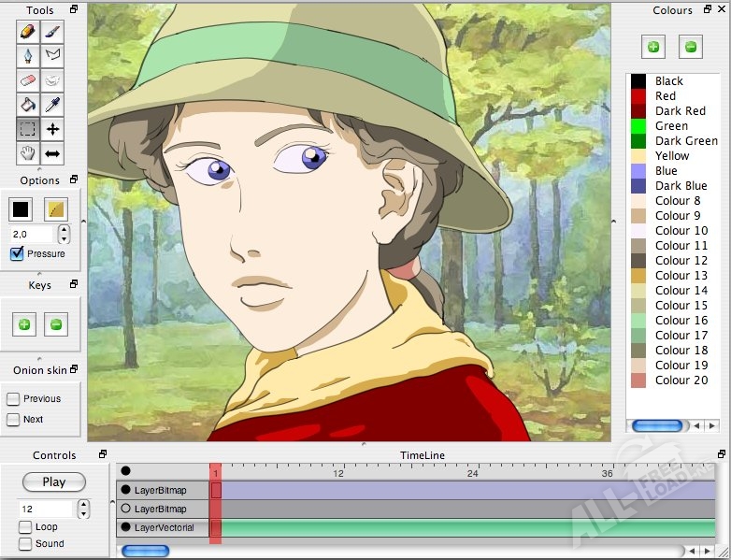Screen dimensions: 731x560
Task: Activate the Eraser tool
Action: [x=27, y=80]
